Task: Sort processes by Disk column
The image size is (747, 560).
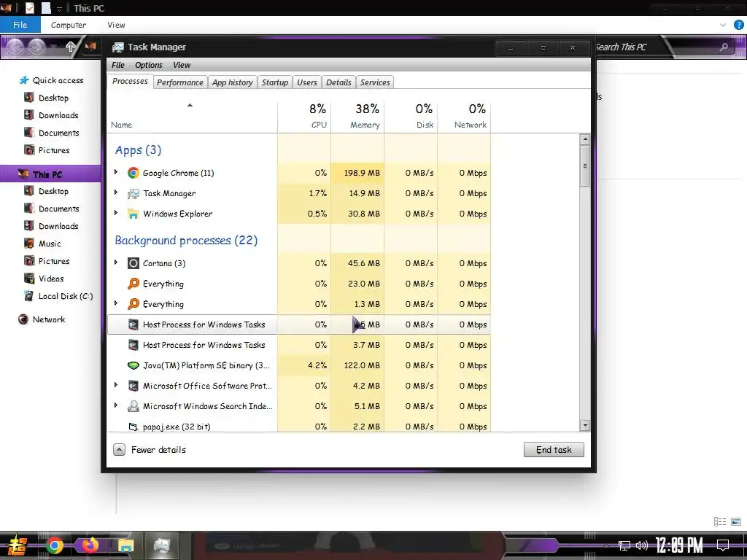Action: pos(411,116)
